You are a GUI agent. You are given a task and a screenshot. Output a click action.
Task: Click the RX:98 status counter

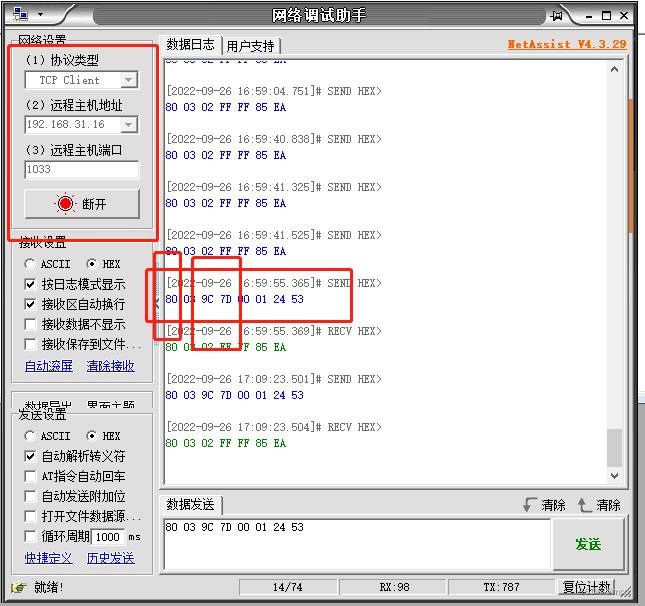(x=394, y=587)
